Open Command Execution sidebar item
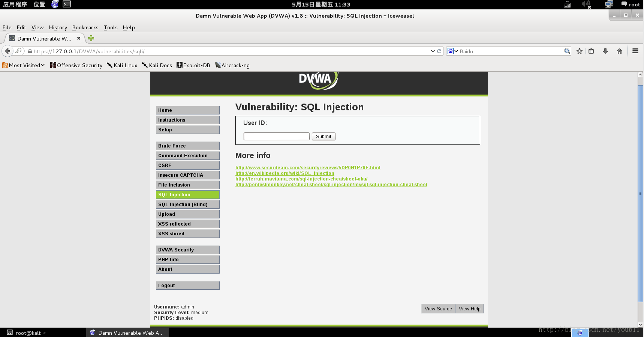The width and height of the screenshot is (644, 337). 188,155
